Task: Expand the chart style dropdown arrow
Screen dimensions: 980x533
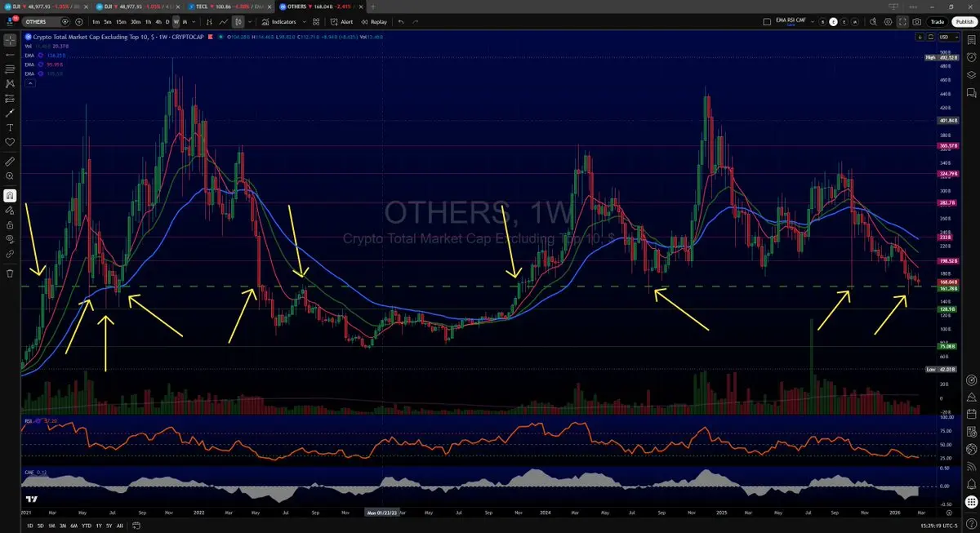Action: click(250, 22)
